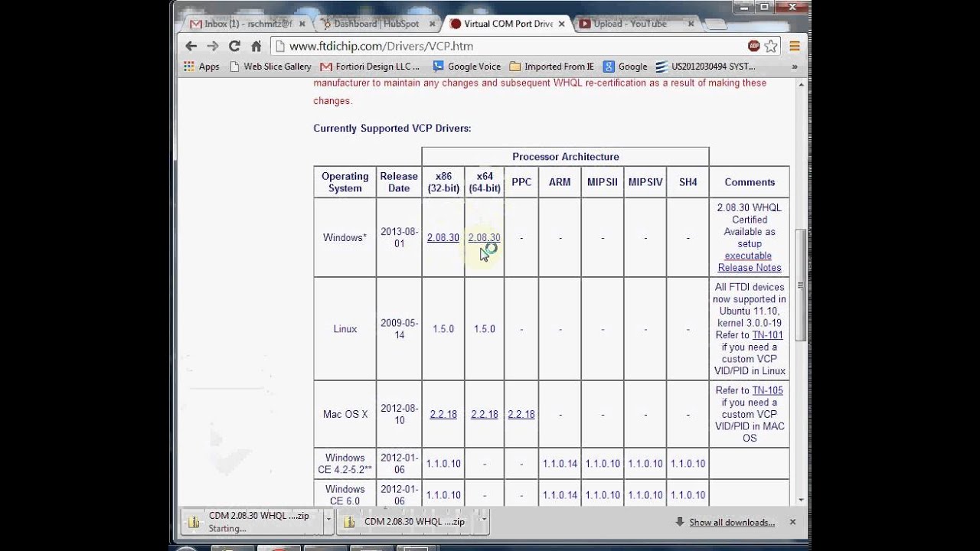Click the Mac OS X PPC 2.2.18 link
The height and width of the screenshot is (551, 980).
point(521,414)
